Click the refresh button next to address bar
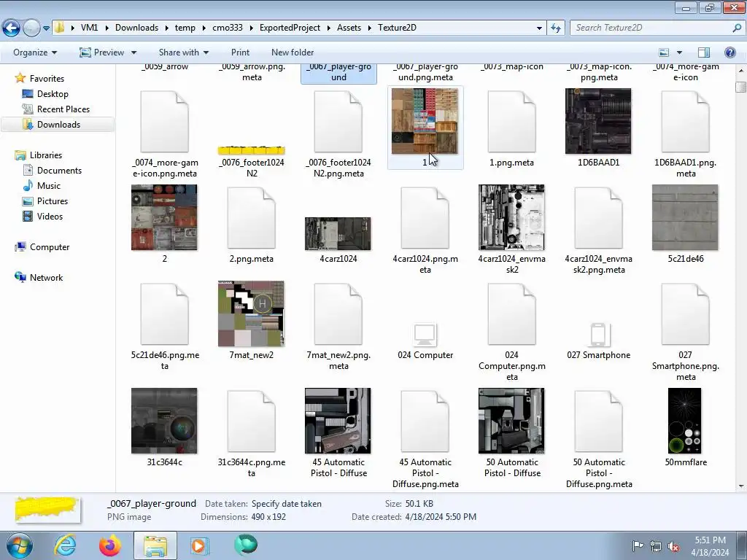 coord(555,28)
